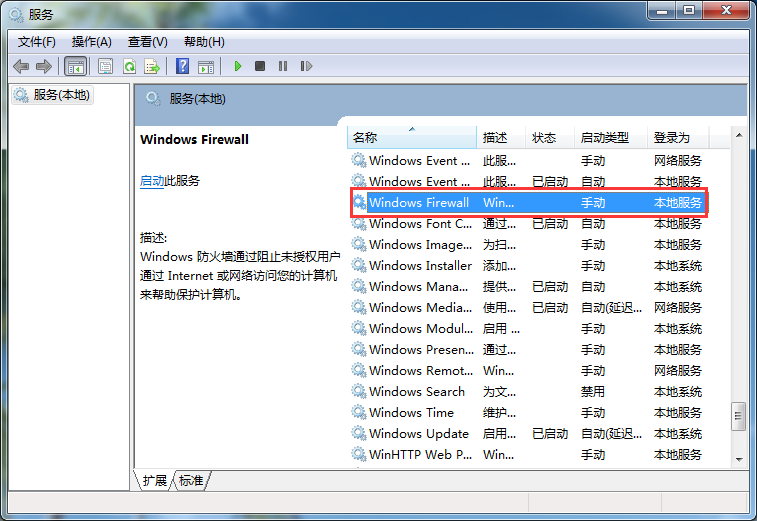Click the scrollbar down arrow
This screenshot has width=757, height=521.
[x=739, y=460]
